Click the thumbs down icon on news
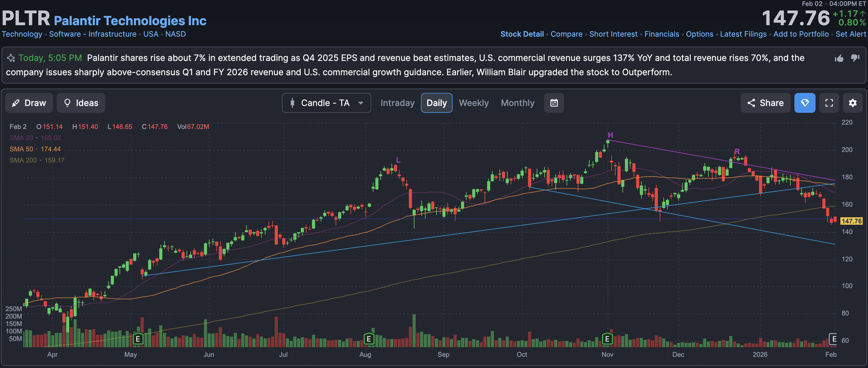 pos(855,58)
